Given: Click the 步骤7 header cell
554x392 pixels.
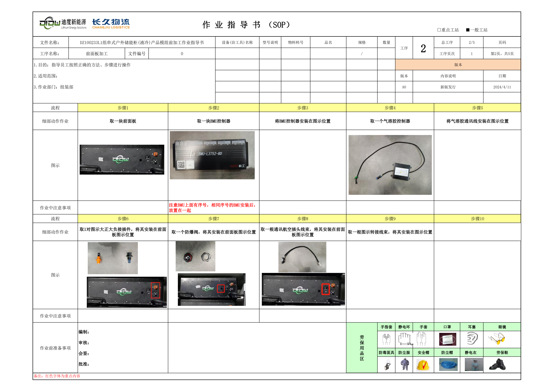Looking at the screenshot, I should [x=214, y=219].
